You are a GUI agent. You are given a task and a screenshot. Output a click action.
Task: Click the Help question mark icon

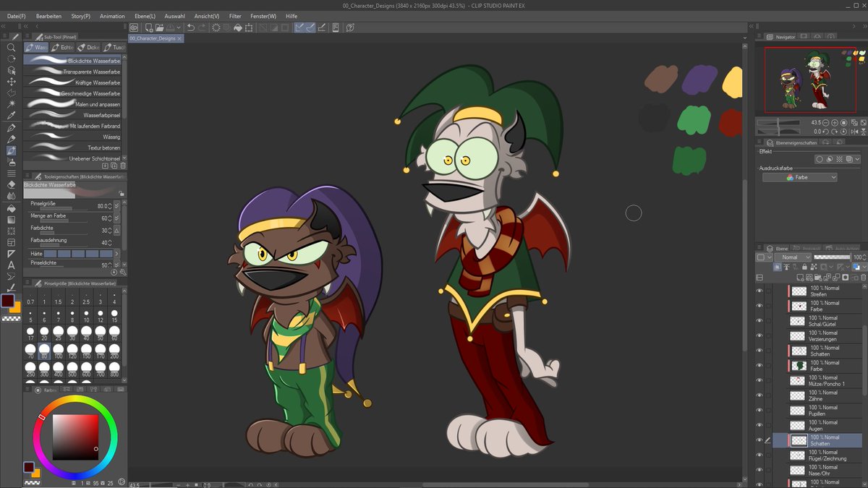point(350,27)
